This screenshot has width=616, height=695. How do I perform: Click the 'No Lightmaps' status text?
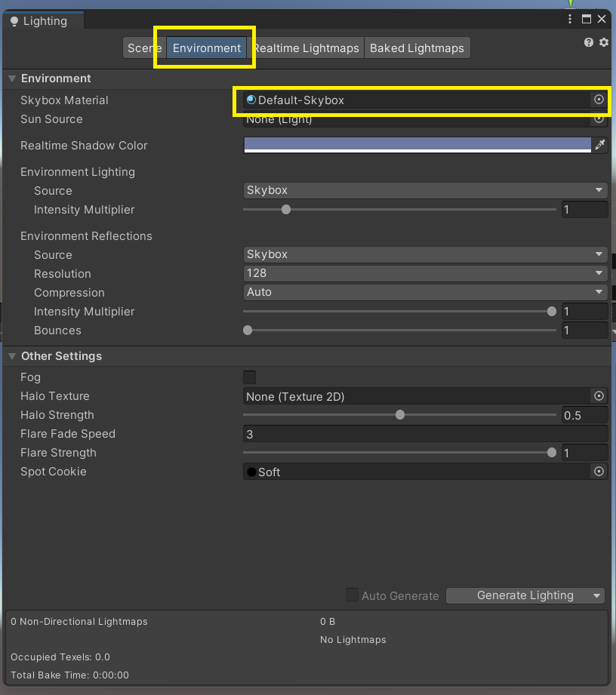[353, 640]
